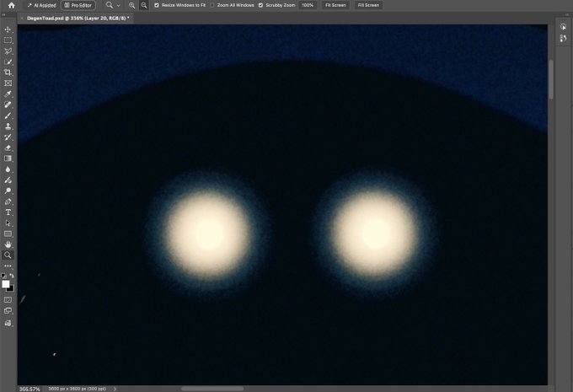Select the Path Selection tool

tap(8, 223)
